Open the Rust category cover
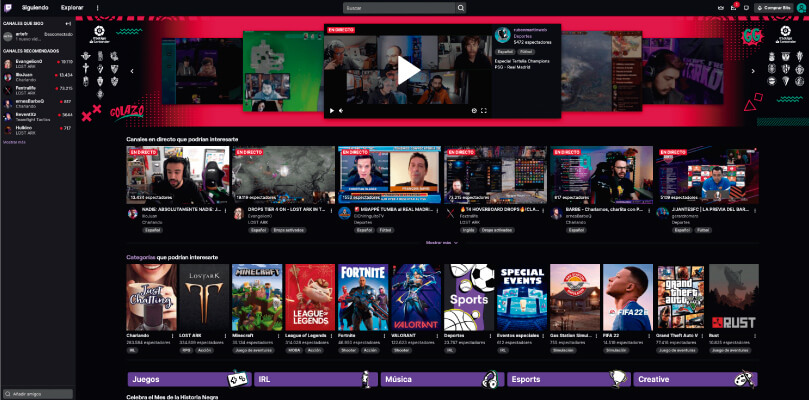 coord(734,297)
